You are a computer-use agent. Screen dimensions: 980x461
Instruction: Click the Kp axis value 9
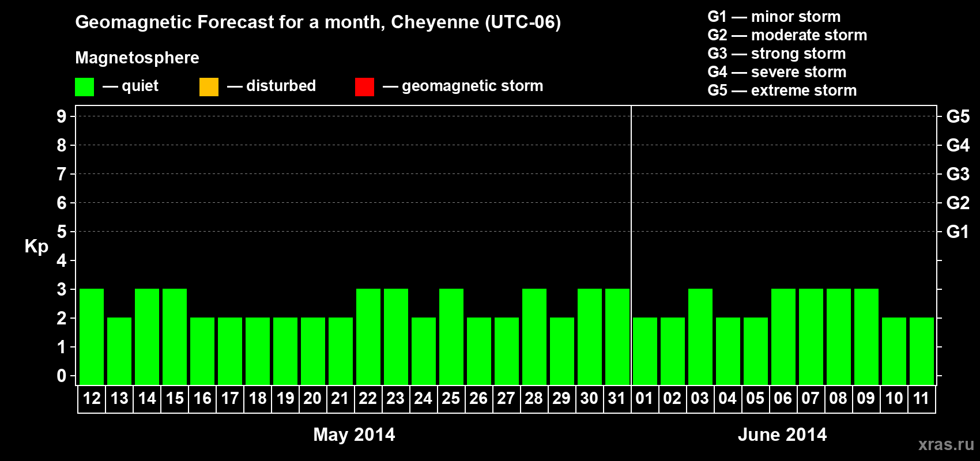pos(62,116)
